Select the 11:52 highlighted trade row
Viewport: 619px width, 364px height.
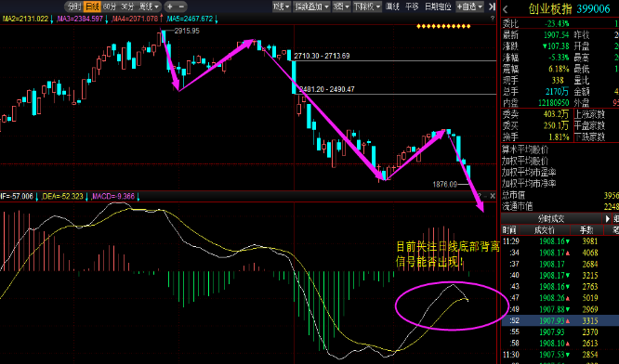560,320
